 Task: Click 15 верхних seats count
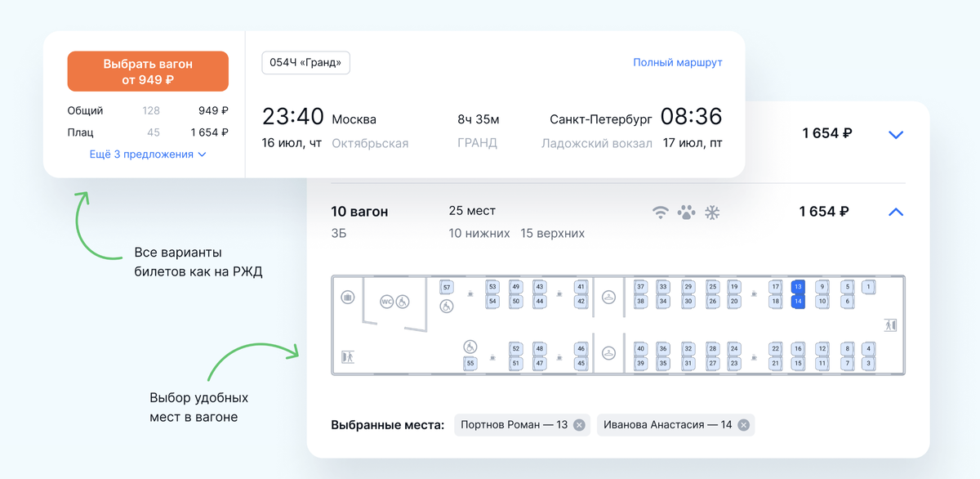click(552, 234)
